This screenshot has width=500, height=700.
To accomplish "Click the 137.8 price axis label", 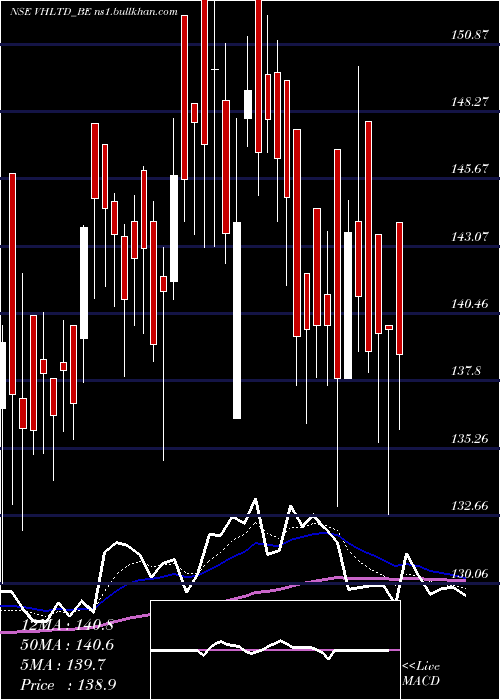I will [467, 371].
